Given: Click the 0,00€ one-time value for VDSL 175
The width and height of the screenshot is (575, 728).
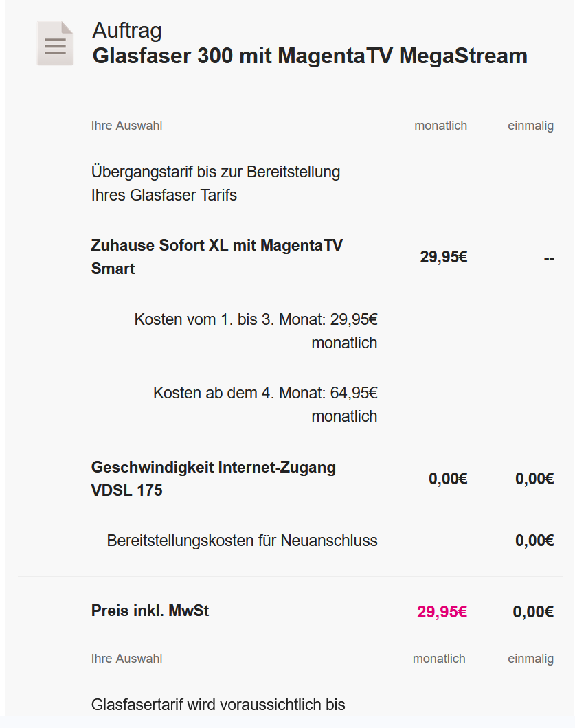Looking at the screenshot, I should [534, 479].
